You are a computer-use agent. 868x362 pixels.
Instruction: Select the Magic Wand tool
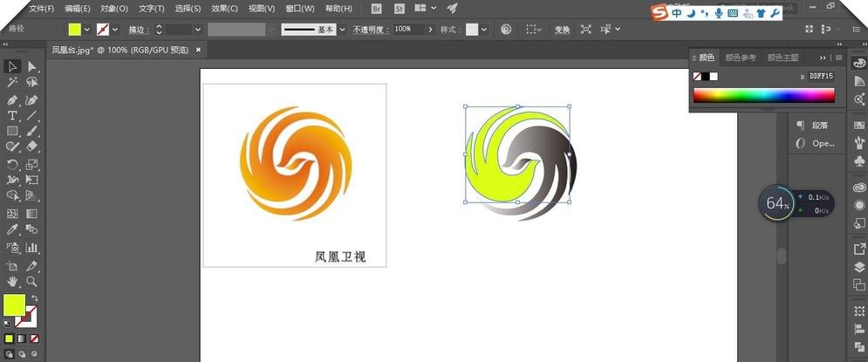click(x=12, y=83)
